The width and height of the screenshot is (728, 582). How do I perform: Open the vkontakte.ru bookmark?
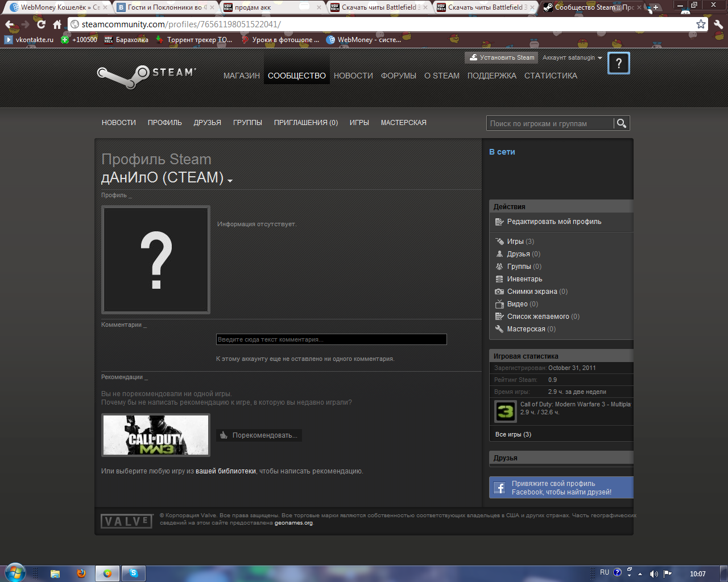(x=30, y=40)
